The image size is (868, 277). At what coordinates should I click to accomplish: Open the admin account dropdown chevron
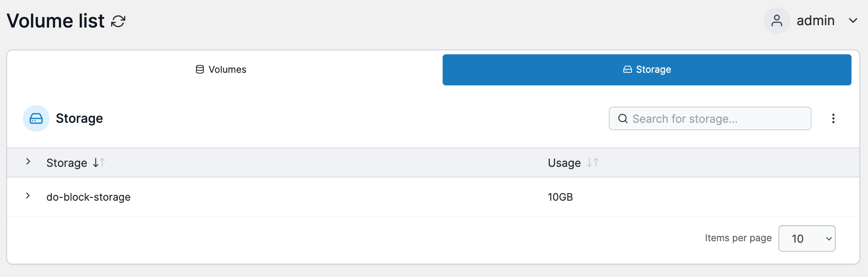click(x=853, y=20)
